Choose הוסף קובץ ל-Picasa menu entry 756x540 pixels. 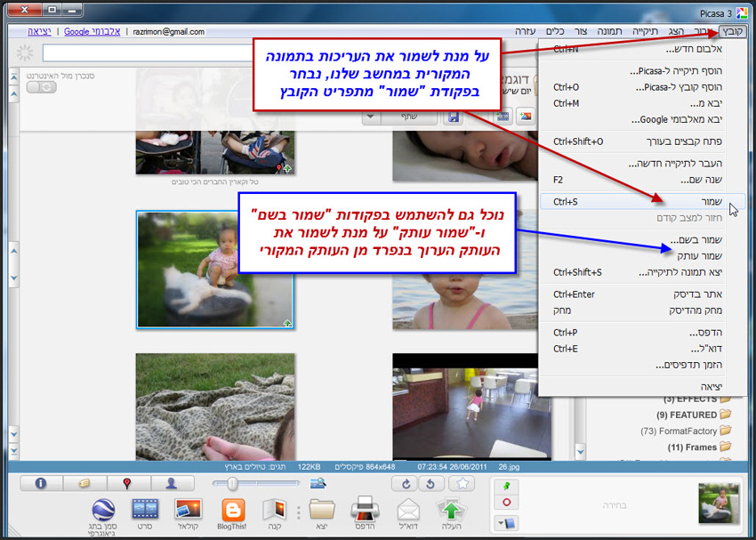[x=643, y=87]
